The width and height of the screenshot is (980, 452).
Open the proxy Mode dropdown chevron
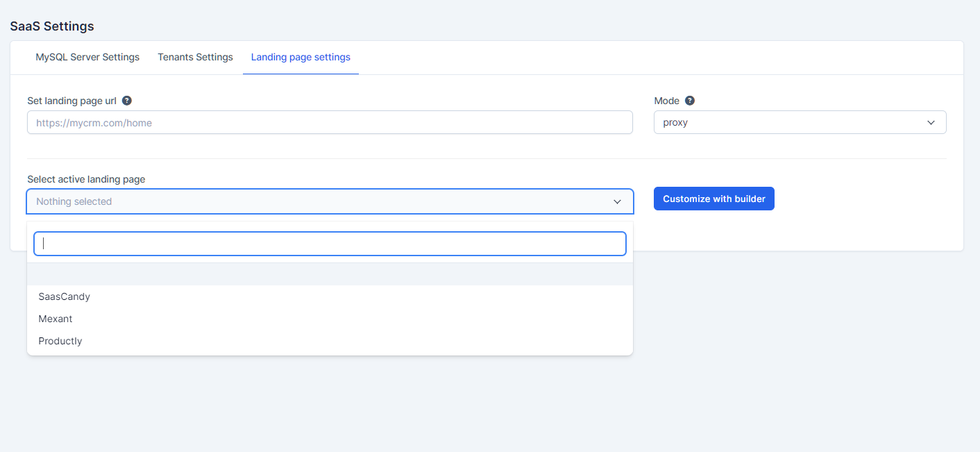(x=931, y=122)
